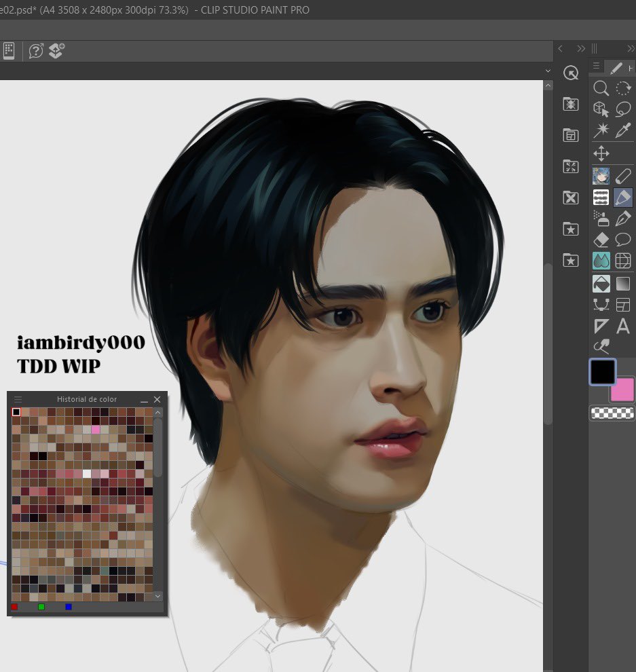Select the Frame border panel tool
Image resolution: width=636 pixels, height=672 pixels.
623,305
